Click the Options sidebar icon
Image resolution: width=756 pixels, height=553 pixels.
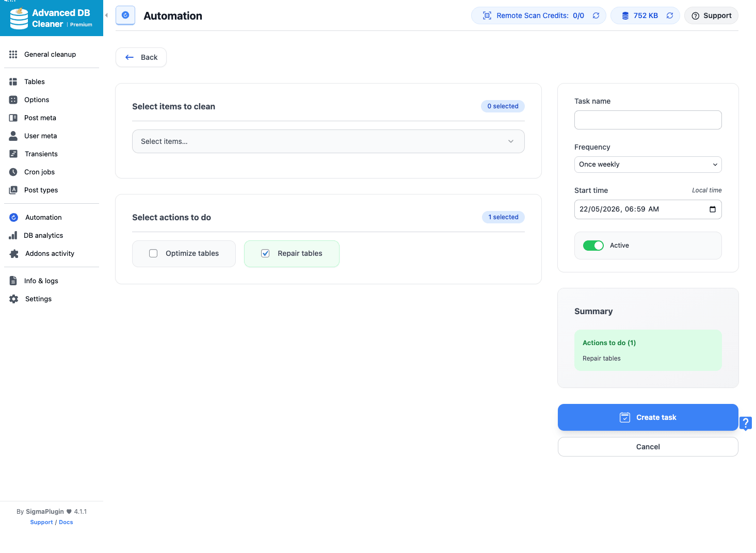(x=13, y=100)
